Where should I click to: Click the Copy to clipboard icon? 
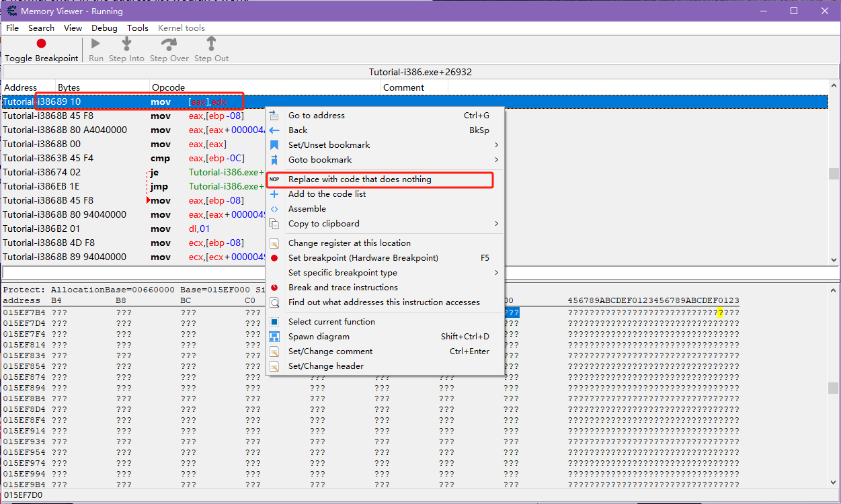[x=274, y=224]
